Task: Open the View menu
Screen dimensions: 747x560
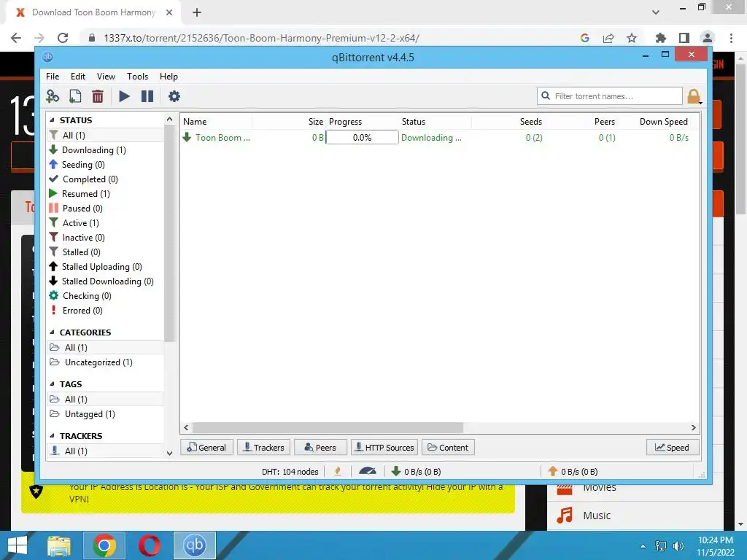Action: click(106, 76)
